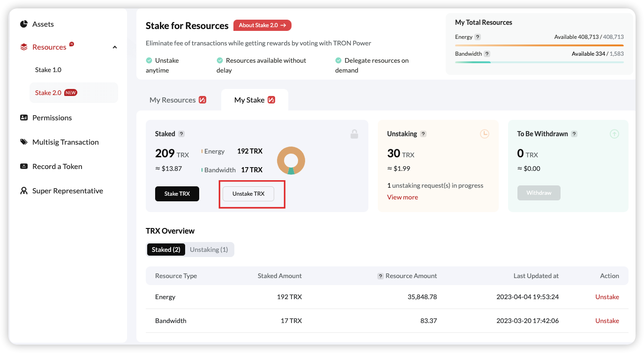Click the V2 badge on My Resources tab
The height and width of the screenshot is (353, 644).
click(202, 100)
